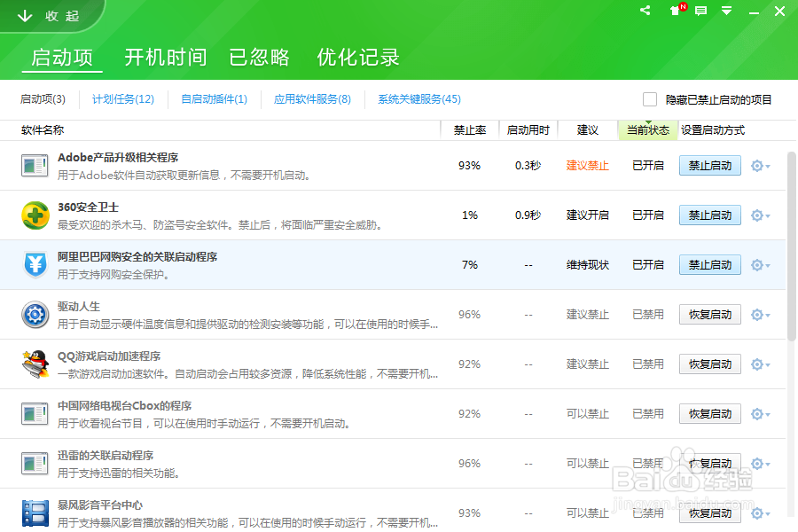Click the Adobe update program icon
The image size is (798, 532).
pyautogui.click(x=35, y=166)
